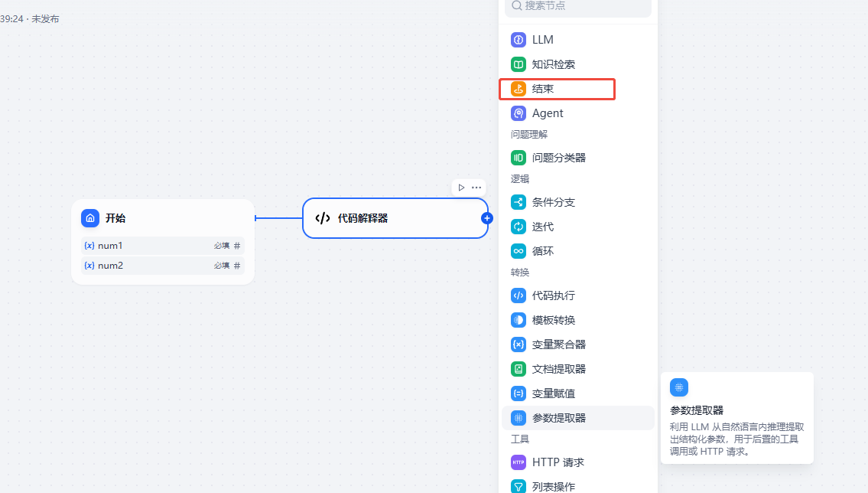Click the blue plus on 代码解释器 node

point(487,218)
